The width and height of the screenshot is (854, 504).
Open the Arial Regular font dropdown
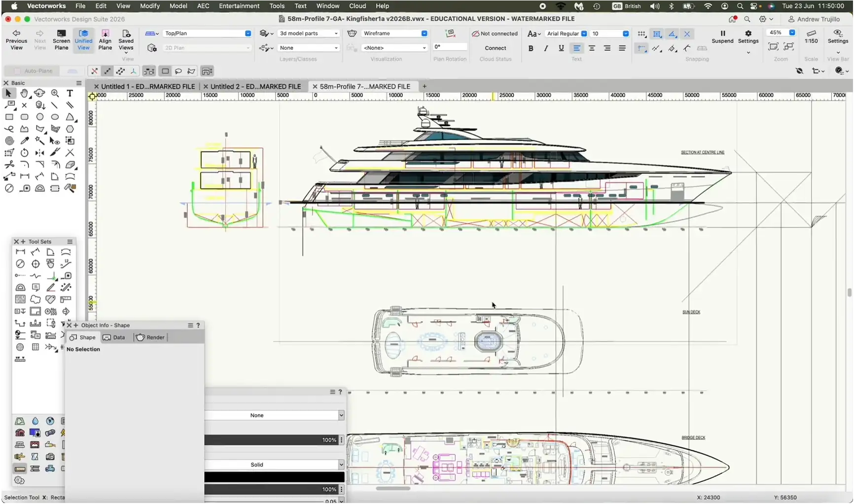(x=567, y=34)
